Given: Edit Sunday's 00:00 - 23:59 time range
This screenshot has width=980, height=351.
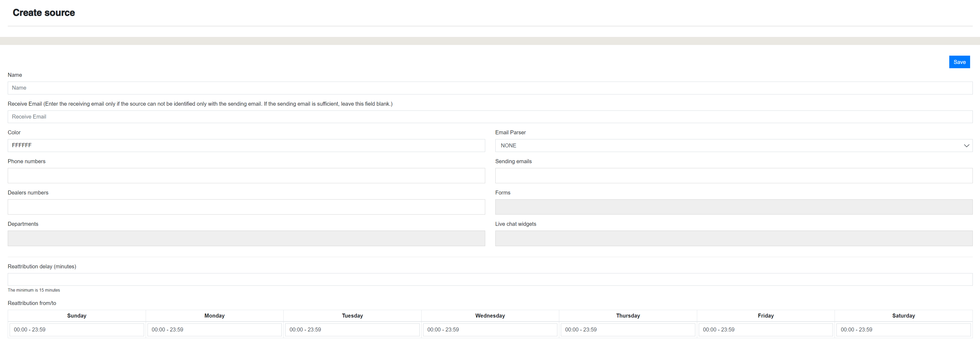Looking at the screenshot, I should (77, 330).
